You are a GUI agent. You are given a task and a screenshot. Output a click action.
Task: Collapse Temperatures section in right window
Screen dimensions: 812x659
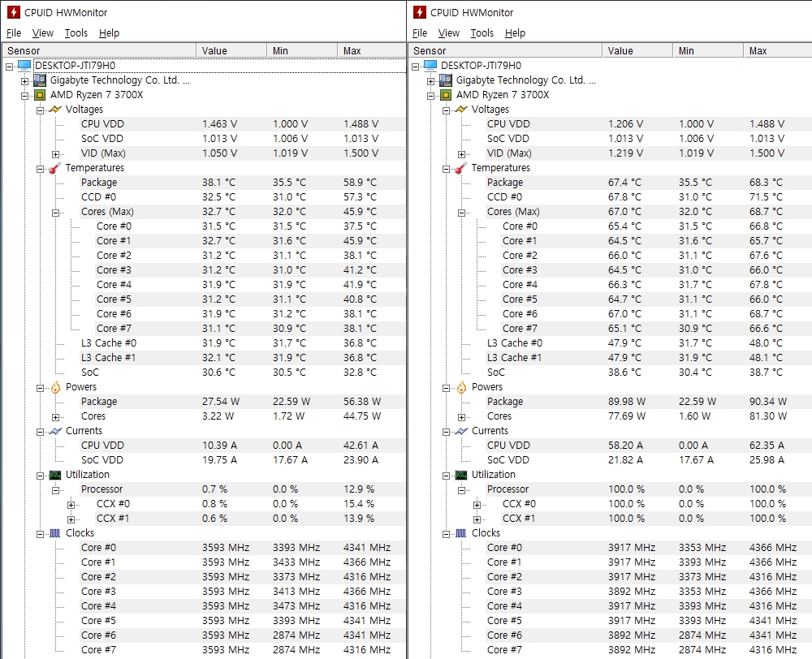coord(447,169)
